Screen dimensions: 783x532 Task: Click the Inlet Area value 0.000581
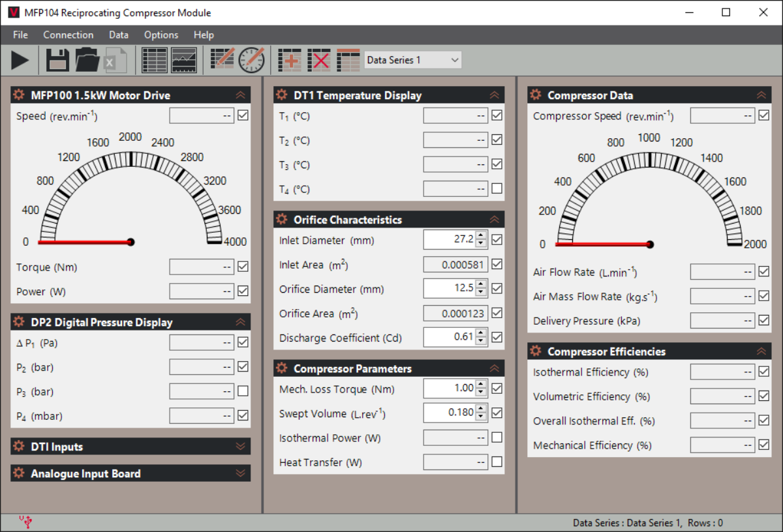(455, 264)
